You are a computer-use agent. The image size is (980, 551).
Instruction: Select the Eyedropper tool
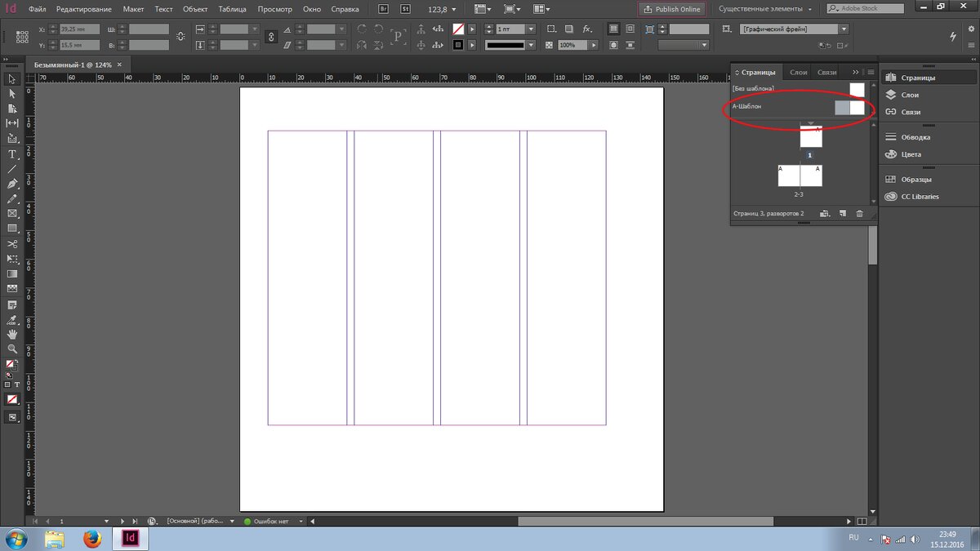click(12, 319)
